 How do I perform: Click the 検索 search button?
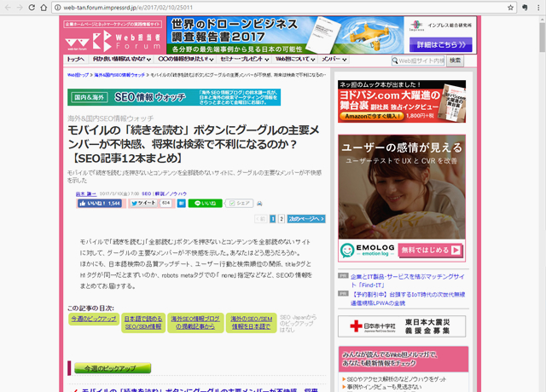456,61
